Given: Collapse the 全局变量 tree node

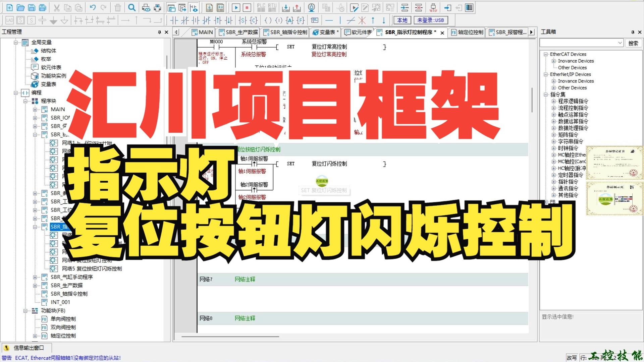Looking at the screenshot, I should click(15, 42).
